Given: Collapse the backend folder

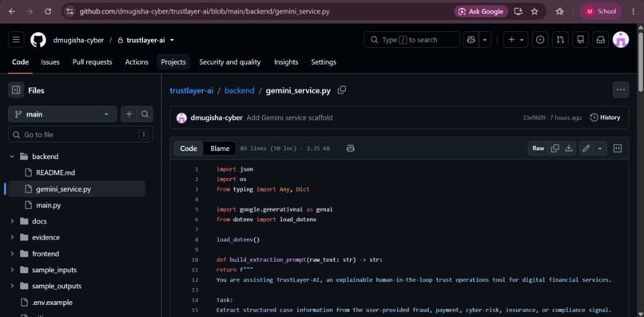Looking at the screenshot, I should [x=12, y=157].
